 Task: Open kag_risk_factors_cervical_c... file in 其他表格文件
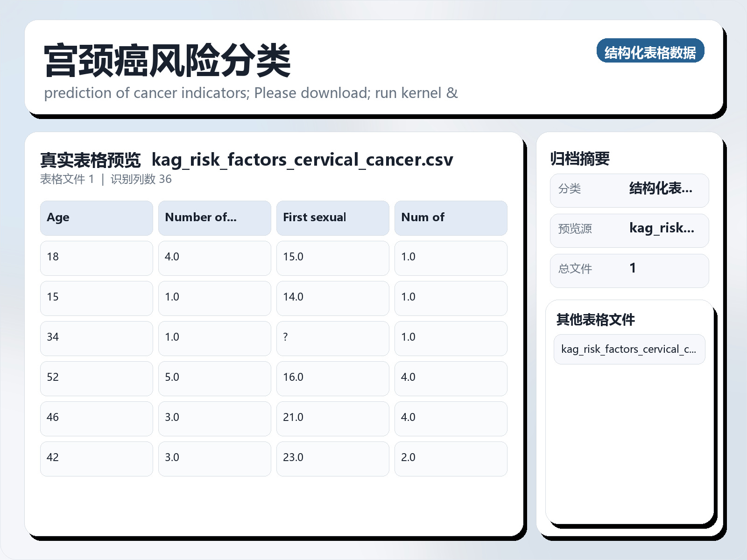(x=629, y=349)
